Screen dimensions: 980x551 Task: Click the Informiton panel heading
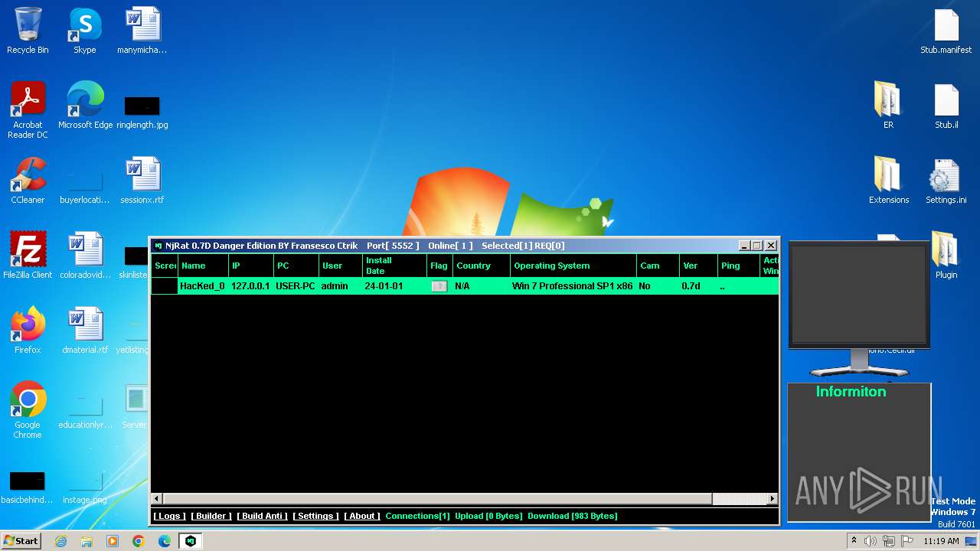pos(851,392)
